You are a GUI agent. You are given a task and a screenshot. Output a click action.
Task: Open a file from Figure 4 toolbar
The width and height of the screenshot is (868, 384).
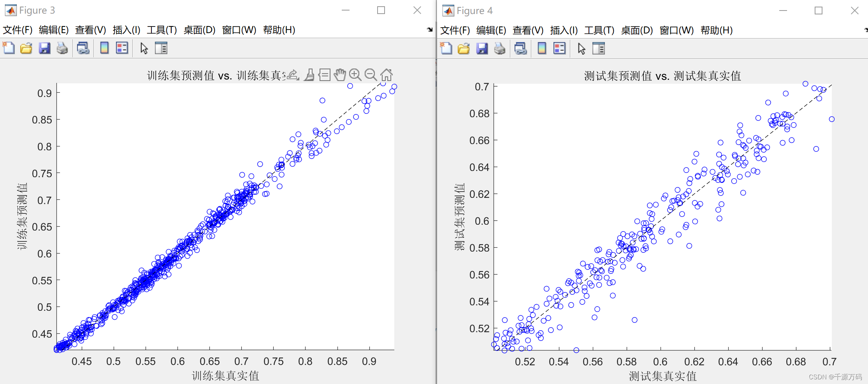click(x=463, y=48)
